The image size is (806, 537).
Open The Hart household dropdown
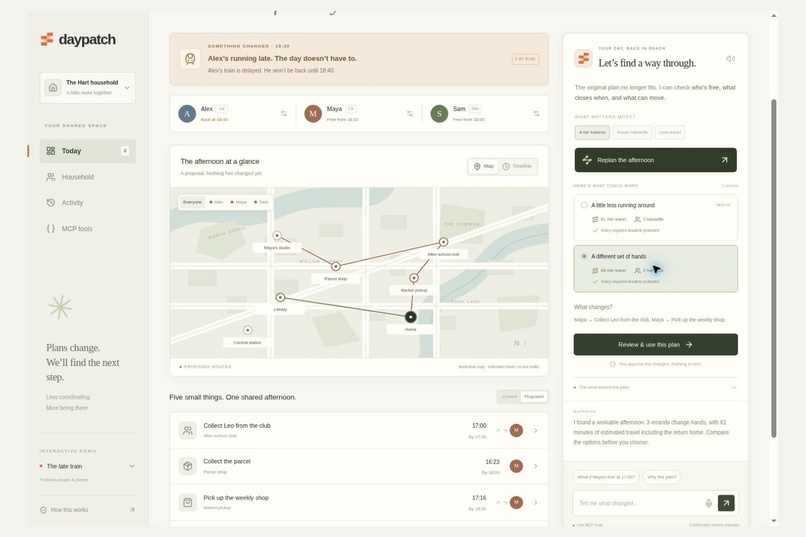click(x=87, y=88)
